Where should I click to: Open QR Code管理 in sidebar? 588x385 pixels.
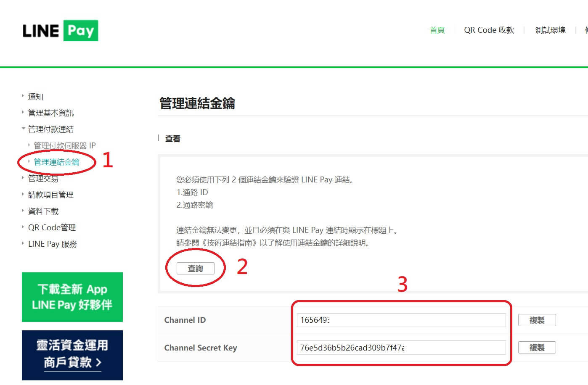tap(52, 228)
